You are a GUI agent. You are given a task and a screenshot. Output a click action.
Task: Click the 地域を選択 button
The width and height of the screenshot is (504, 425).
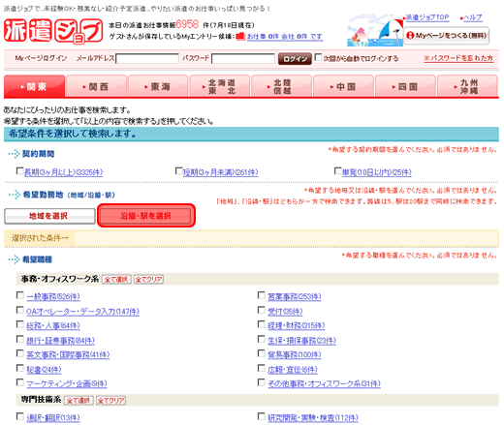pyautogui.click(x=49, y=216)
